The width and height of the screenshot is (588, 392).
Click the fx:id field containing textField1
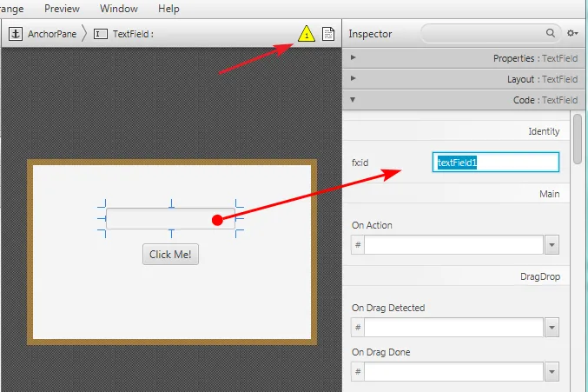(x=495, y=163)
